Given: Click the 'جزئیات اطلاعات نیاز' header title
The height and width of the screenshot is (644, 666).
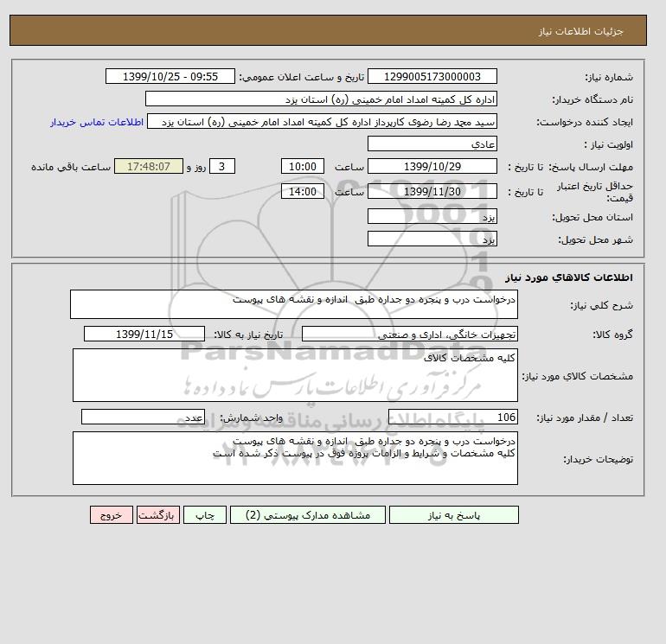Looking at the screenshot, I should coord(580,31).
